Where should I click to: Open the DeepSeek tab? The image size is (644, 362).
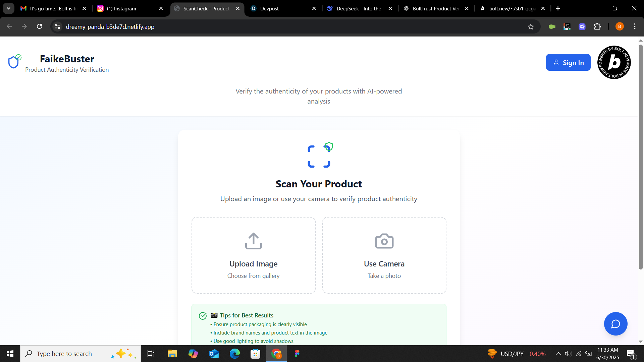pos(358,9)
